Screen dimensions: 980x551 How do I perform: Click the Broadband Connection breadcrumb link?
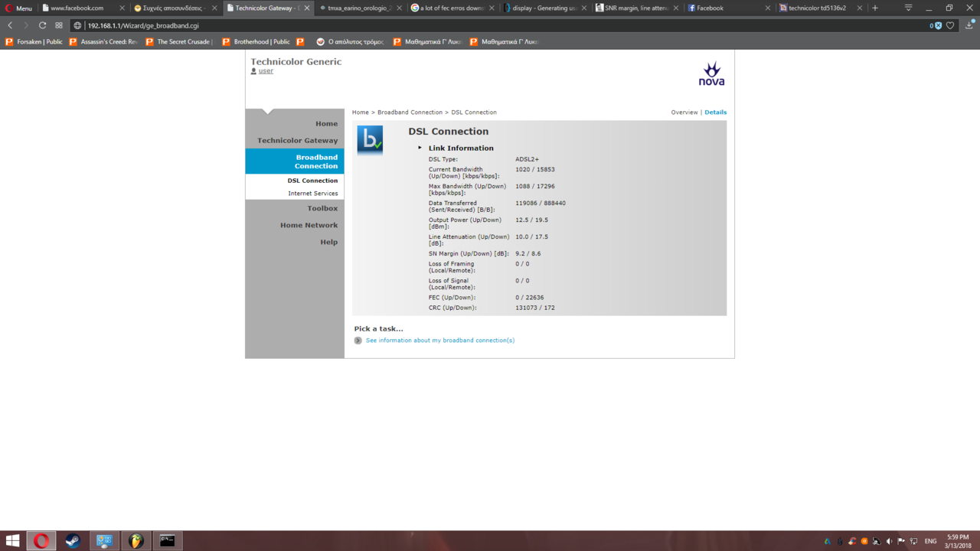[410, 112]
